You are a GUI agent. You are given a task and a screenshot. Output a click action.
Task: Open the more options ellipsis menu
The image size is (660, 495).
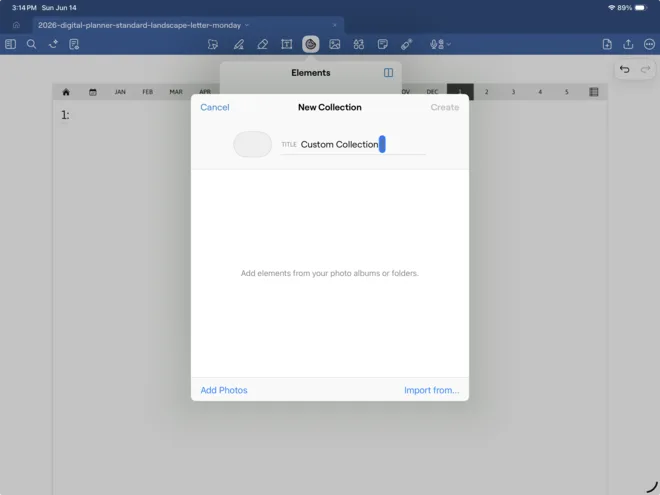coord(649,44)
